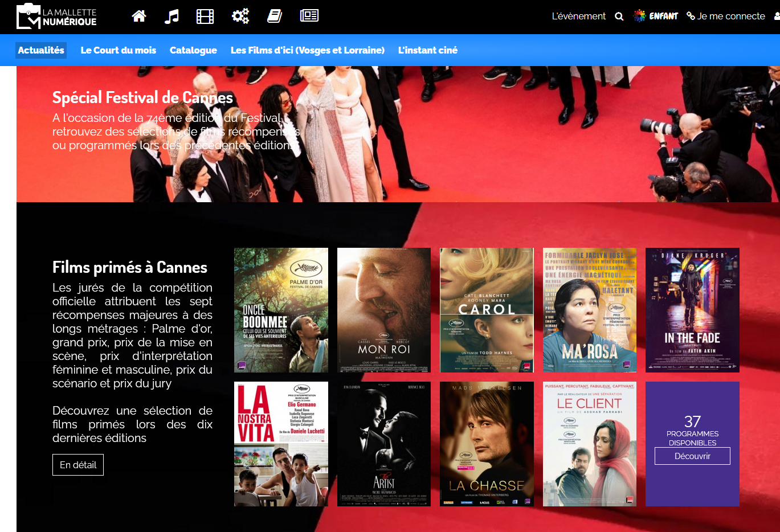Select the Actualités tab

pos(41,50)
